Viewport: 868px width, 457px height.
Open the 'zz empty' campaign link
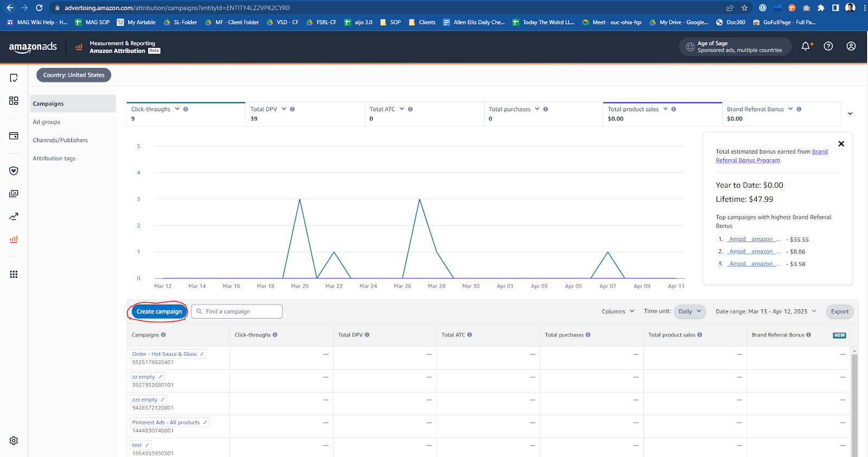144,377
